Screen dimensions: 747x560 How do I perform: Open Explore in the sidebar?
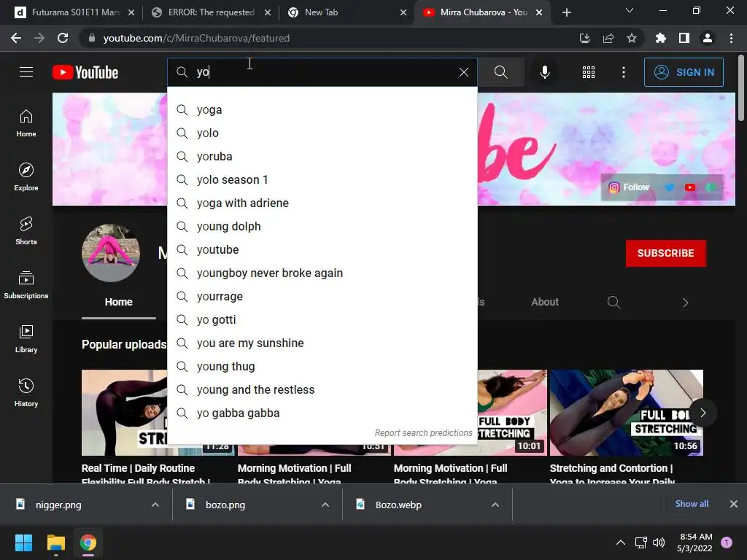[x=26, y=177]
